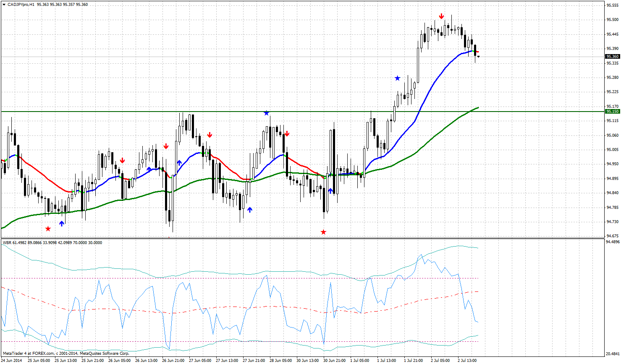This screenshot has height=364, width=621.
Task: Click the red down arrow signal near 95.500
Action: pyautogui.click(x=441, y=16)
